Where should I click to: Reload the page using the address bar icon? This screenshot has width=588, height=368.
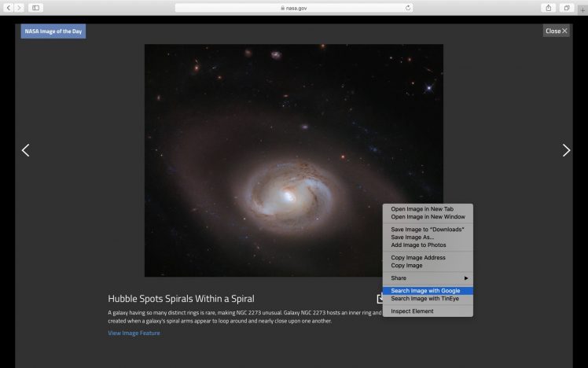(x=408, y=7)
